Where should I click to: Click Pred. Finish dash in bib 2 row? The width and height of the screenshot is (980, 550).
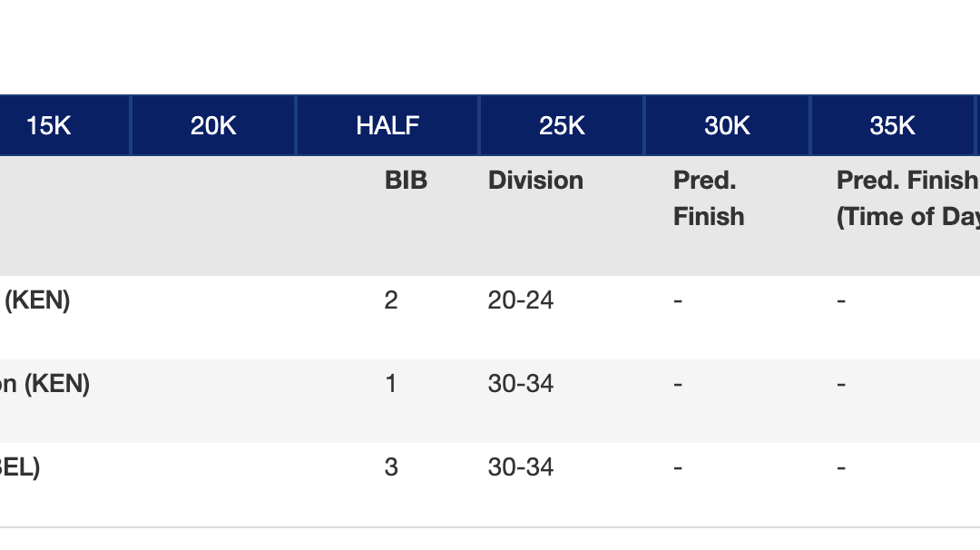678,300
